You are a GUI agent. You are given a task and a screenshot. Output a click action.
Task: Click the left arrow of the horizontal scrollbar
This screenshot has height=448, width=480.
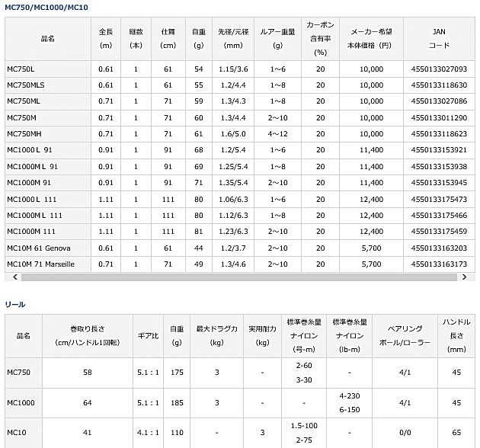15,277
